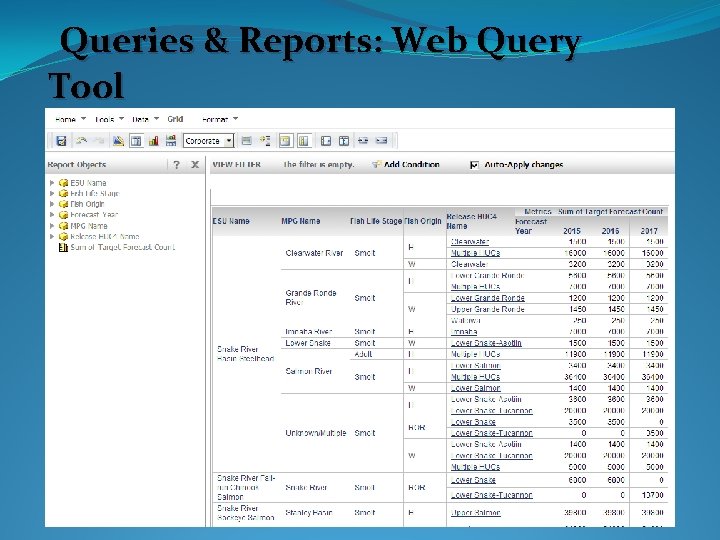Open the Tools menu

[x=109, y=119]
